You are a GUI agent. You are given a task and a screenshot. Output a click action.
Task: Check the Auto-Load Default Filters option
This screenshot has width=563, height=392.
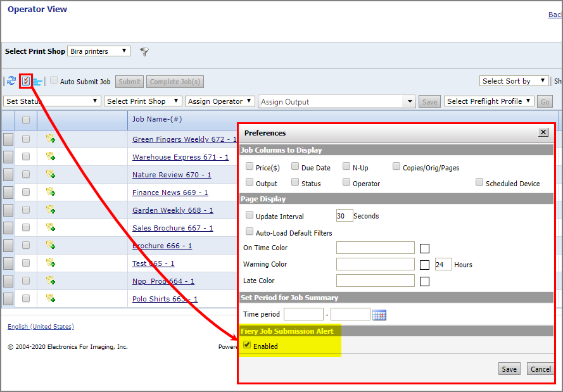250,232
